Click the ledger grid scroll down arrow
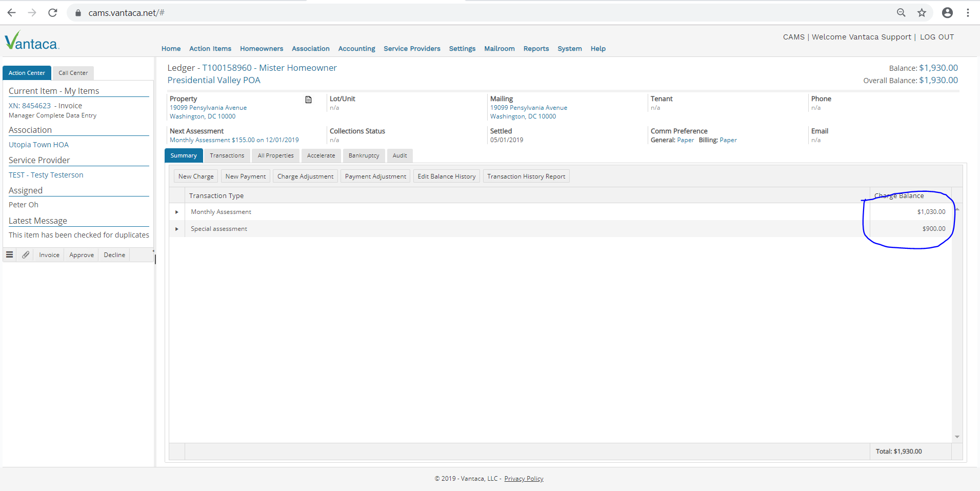Viewport: 980px width, 491px height. coord(957,437)
